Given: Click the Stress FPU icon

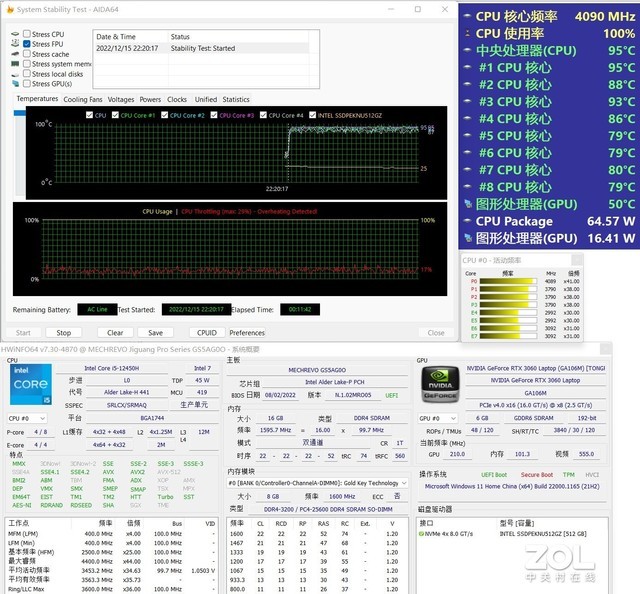Looking at the screenshot, I should coord(15,43).
